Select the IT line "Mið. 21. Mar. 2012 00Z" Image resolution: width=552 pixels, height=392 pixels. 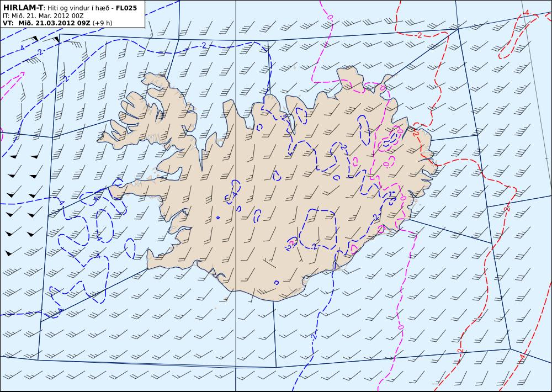tap(47, 16)
